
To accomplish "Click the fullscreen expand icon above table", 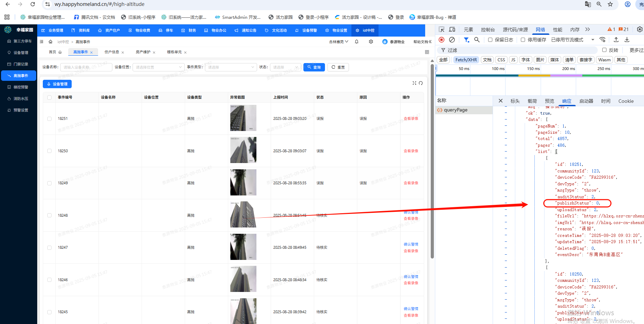I will (414, 83).
